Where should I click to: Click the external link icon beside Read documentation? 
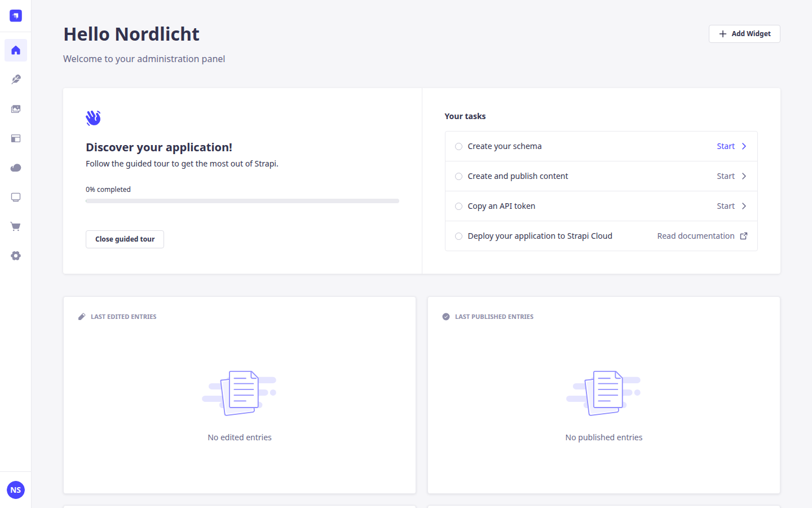[744, 236]
